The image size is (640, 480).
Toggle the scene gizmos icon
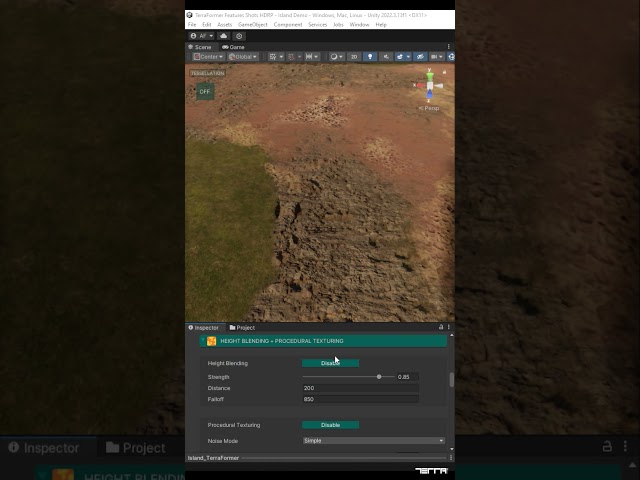451,57
